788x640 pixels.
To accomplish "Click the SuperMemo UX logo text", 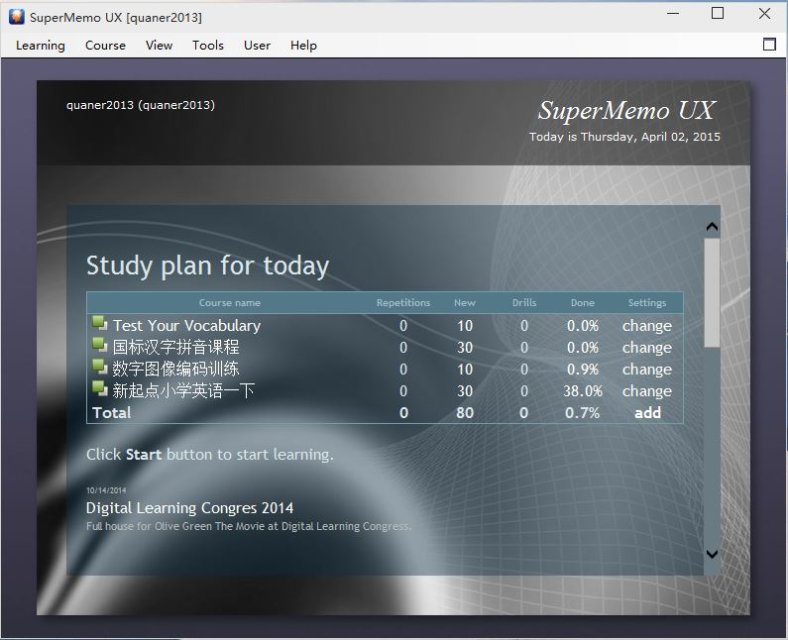I will point(626,111).
